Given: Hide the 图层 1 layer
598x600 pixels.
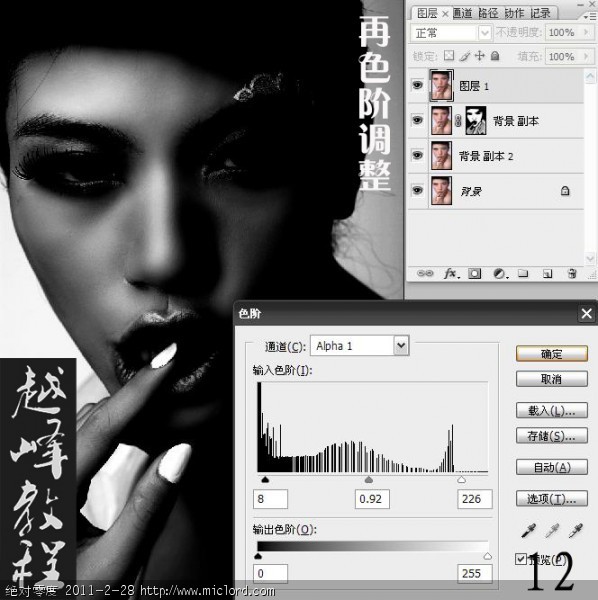Looking at the screenshot, I should tap(417, 85).
